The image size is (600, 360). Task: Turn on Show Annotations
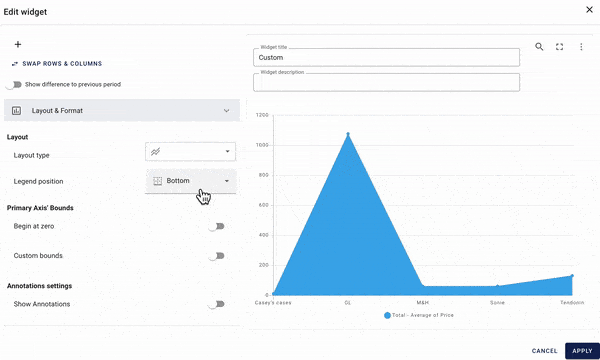[217, 304]
